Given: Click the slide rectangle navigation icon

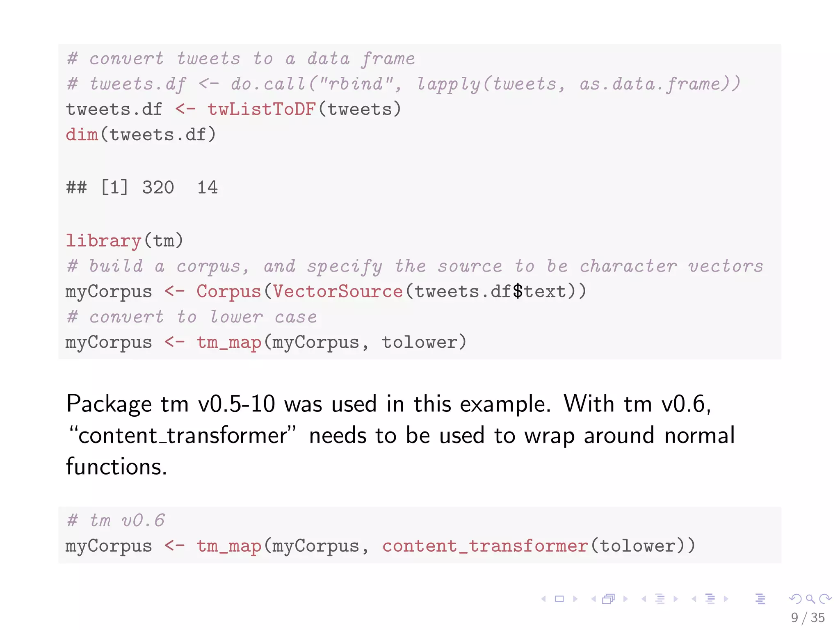Looking at the screenshot, I should (559, 599).
